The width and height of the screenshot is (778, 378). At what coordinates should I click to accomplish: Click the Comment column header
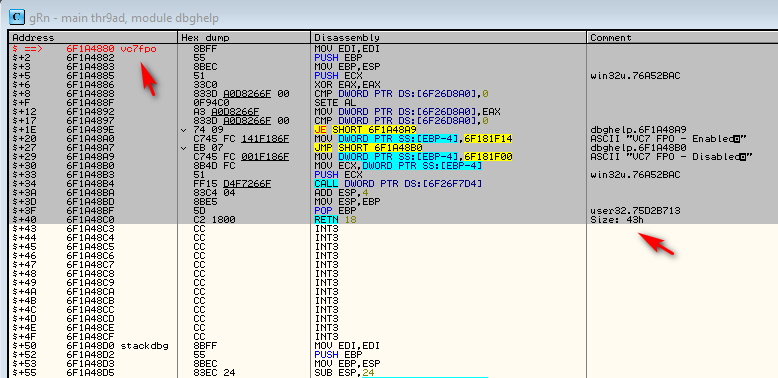(683, 38)
